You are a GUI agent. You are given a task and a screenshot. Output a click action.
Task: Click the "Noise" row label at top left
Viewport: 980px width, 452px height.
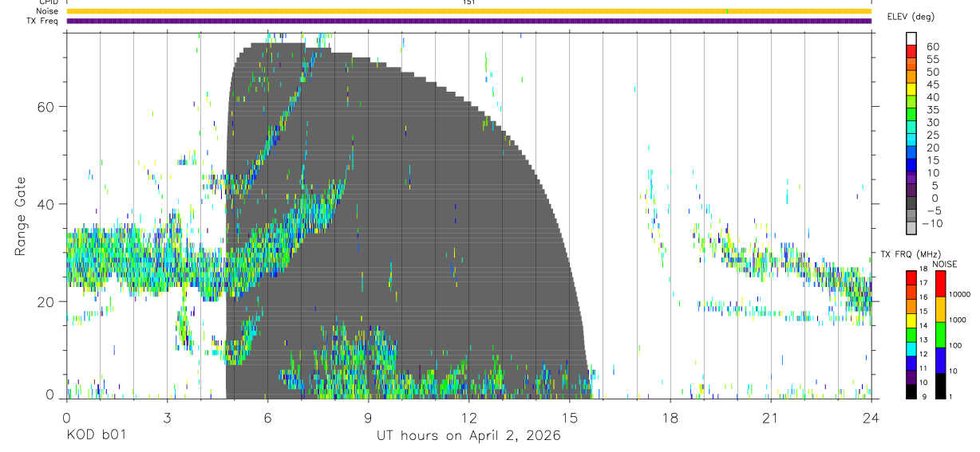(x=47, y=11)
